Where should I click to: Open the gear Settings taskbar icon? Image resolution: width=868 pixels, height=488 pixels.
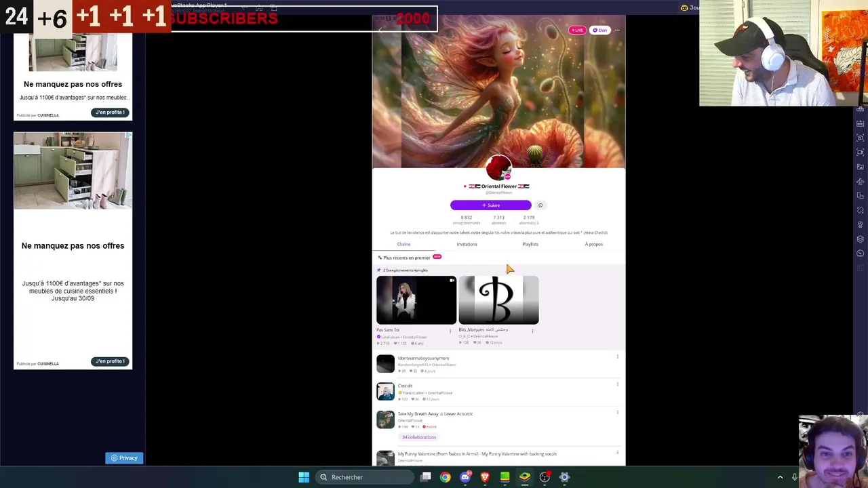click(x=564, y=477)
